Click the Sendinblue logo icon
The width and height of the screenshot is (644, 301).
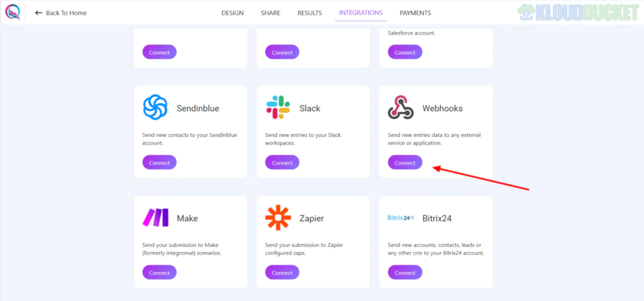(155, 107)
